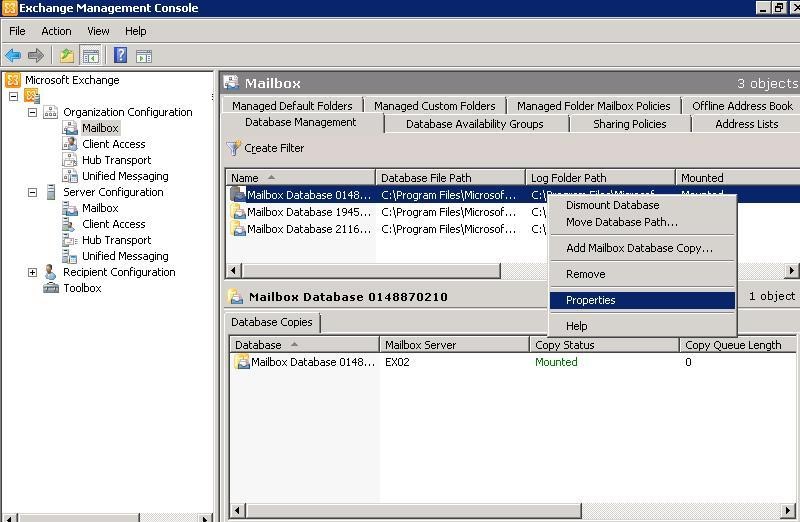Click the Microsoft Exchange root node icon

click(x=13, y=80)
